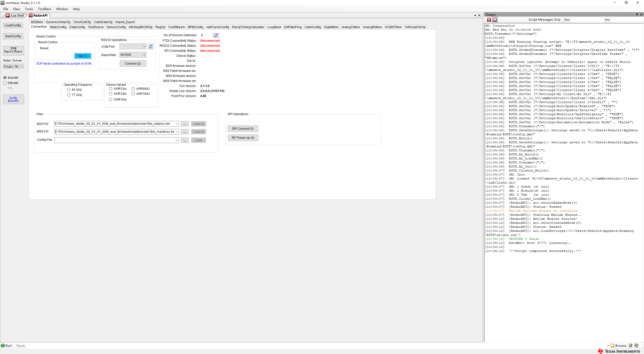Refresh the COM Port list
644x354 pixels.
tap(151, 47)
